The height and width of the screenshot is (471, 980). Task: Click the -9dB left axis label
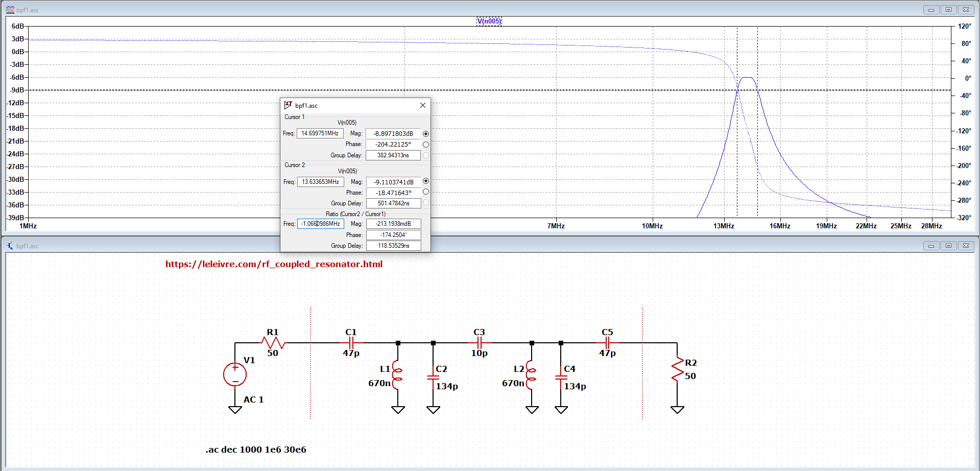[x=17, y=90]
